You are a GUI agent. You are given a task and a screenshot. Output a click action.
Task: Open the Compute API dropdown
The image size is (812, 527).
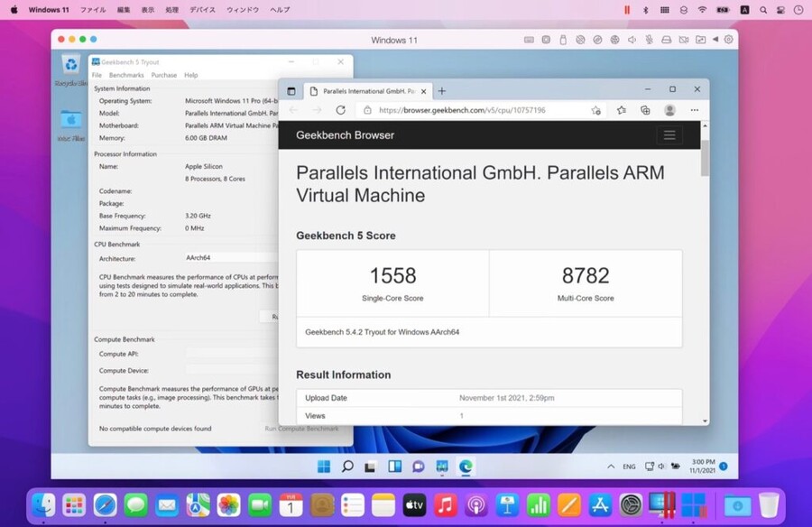(232, 354)
